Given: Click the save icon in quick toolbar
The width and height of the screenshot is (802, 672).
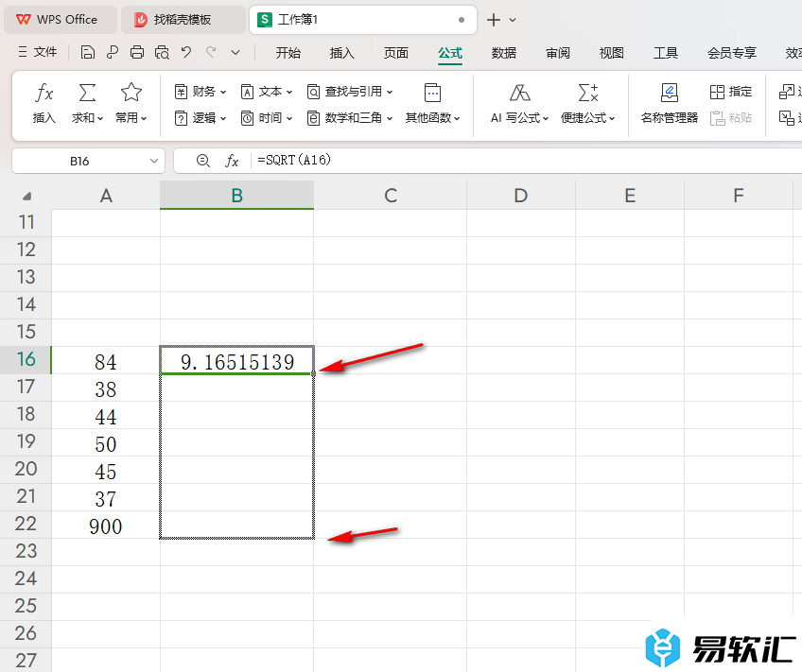Looking at the screenshot, I should click(x=87, y=52).
